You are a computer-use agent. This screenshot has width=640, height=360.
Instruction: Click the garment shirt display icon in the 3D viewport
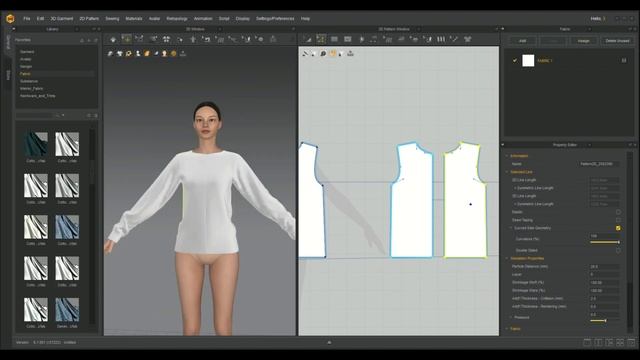(x=120, y=53)
